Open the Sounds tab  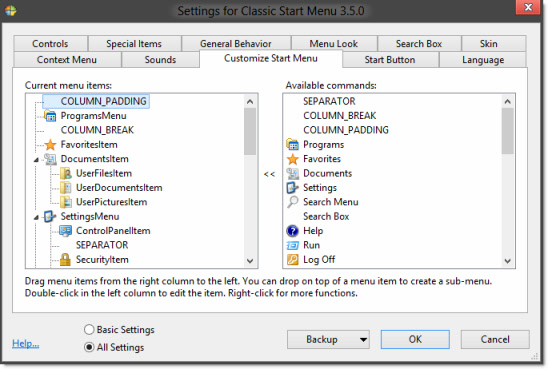(x=160, y=60)
